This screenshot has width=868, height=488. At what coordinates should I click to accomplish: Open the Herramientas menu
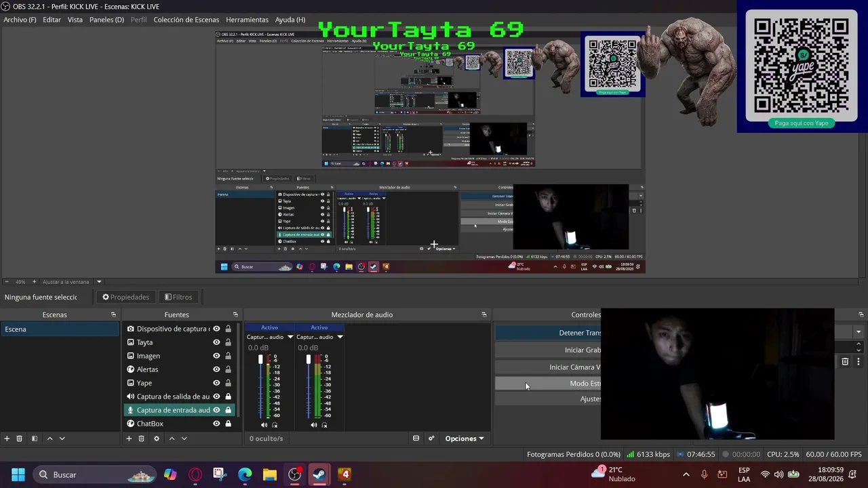247,20
